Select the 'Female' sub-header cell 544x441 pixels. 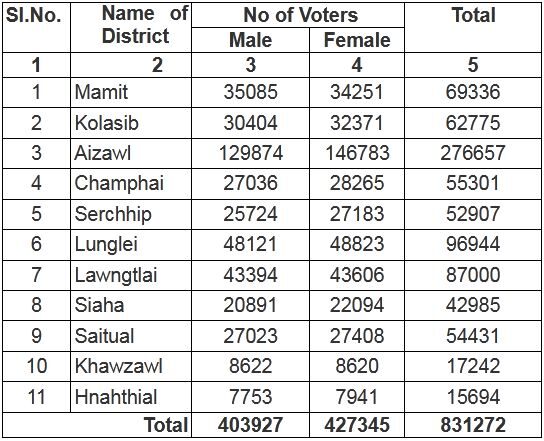coord(357,40)
